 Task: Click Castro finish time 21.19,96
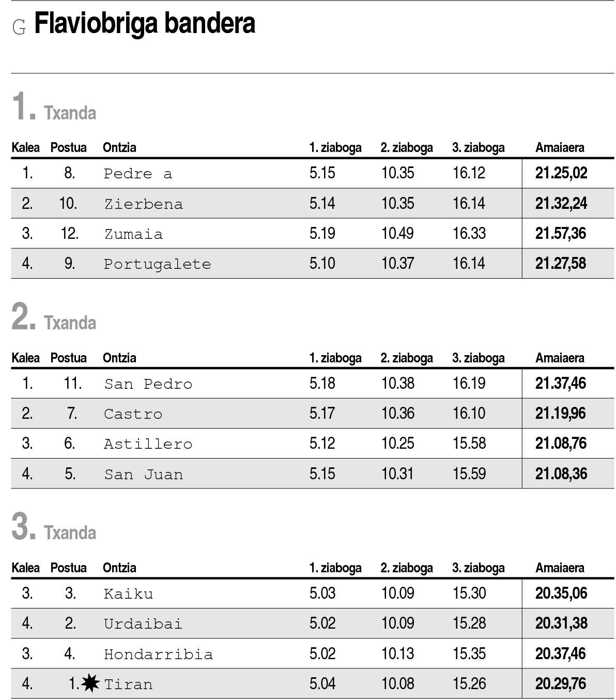(561, 414)
